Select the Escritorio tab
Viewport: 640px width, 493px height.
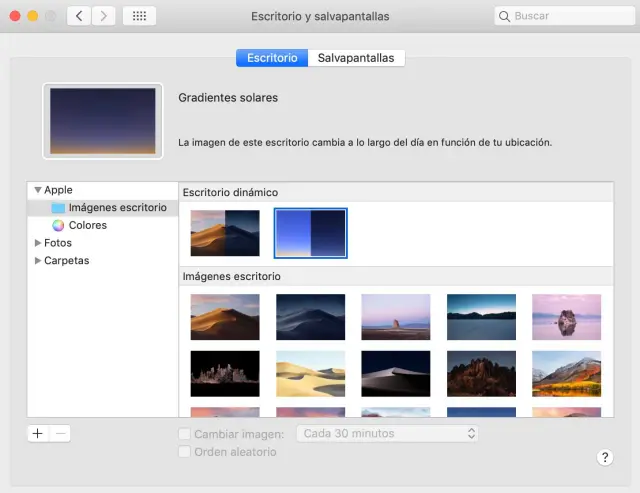pyautogui.click(x=272, y=58)
